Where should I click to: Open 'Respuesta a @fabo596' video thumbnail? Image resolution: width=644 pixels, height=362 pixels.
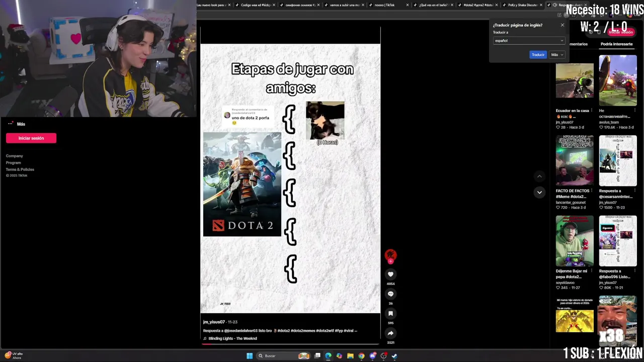tap(618, 241)
